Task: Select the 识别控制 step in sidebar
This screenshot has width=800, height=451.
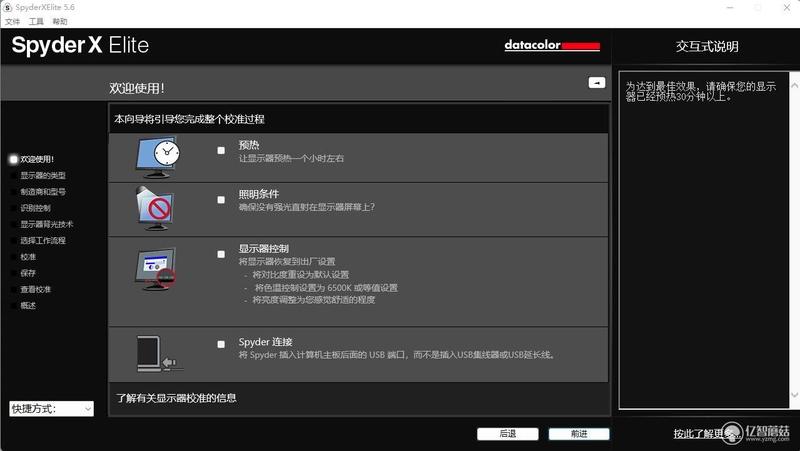Action: (35, 208)
